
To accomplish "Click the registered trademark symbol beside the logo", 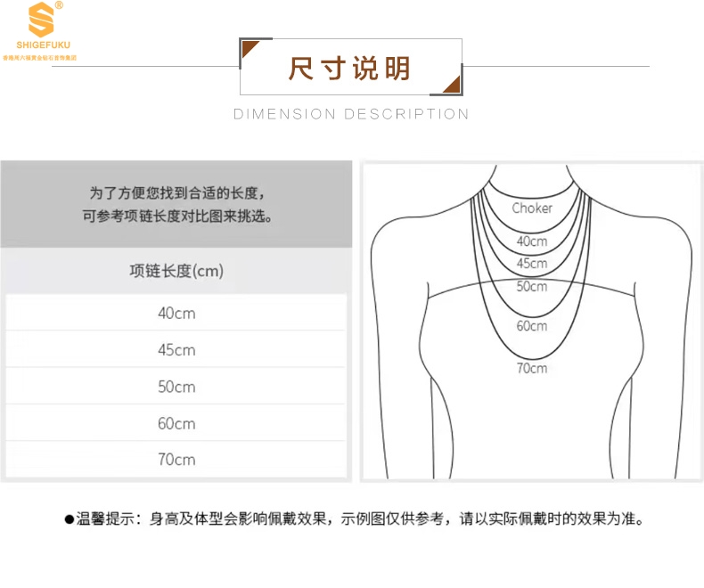I will pos(60,5).
